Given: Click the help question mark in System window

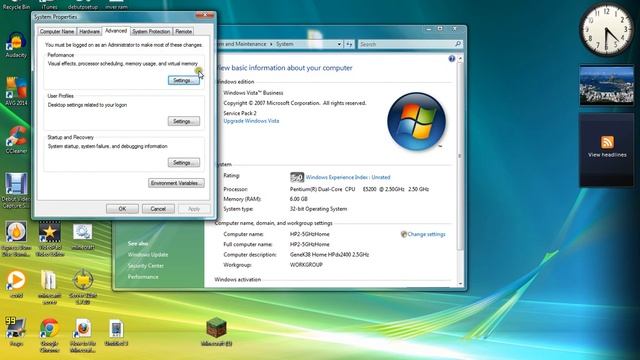Looking at the screenshot, I should [x=451, y=59].
